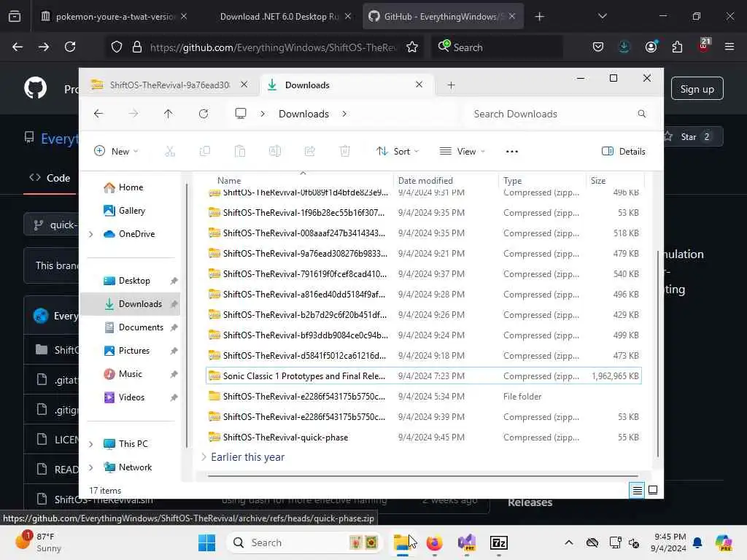Bookmark this page with the star icon
This screenshot has height=560, width=747.
412,47
